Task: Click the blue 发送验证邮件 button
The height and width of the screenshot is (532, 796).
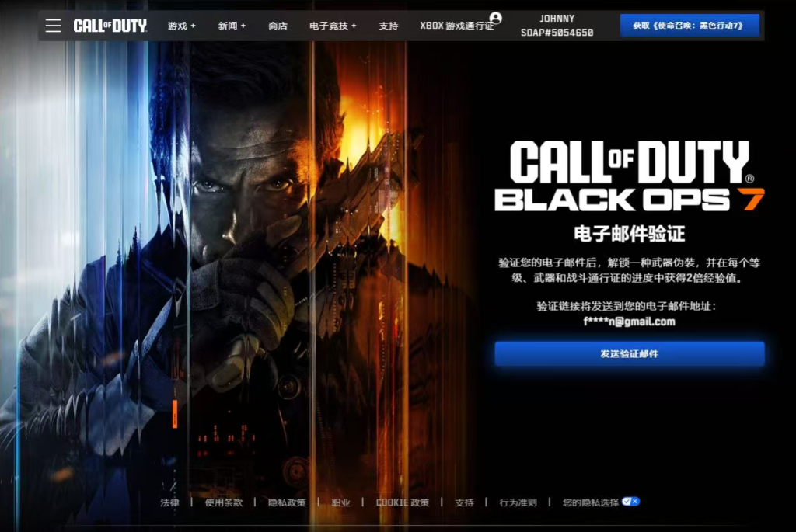Action: click(629, 353)
